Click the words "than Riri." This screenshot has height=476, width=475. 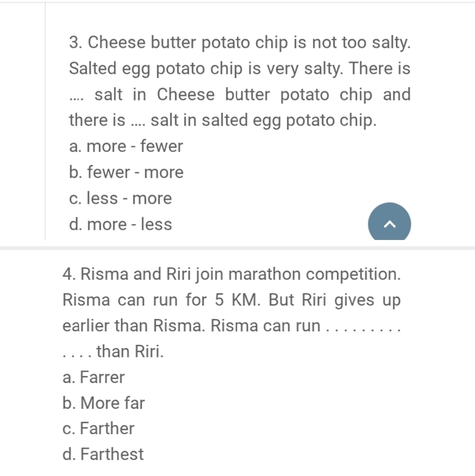tap(130, 352)
